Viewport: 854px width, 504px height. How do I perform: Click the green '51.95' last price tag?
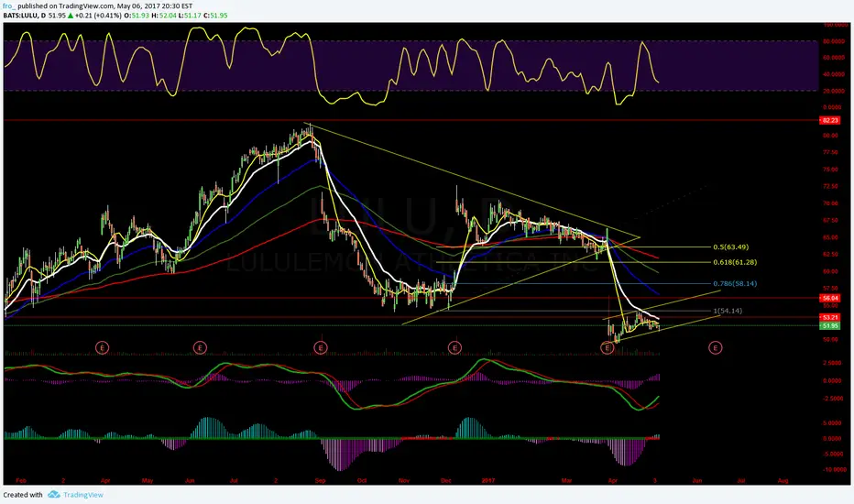point(830,326)
